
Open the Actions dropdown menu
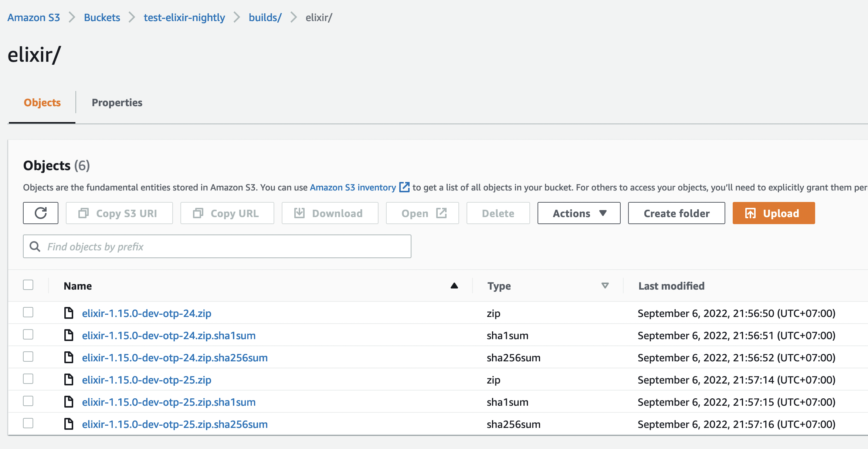579,213
